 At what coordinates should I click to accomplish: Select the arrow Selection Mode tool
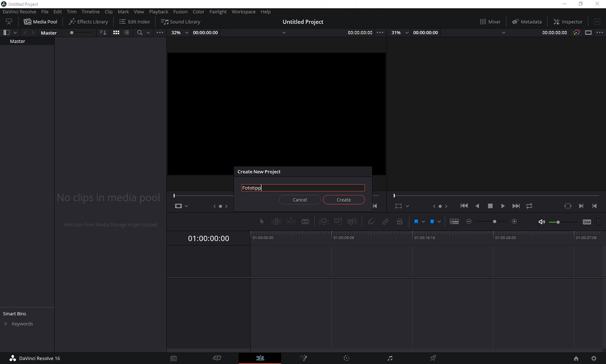click(x=262, y=222)
